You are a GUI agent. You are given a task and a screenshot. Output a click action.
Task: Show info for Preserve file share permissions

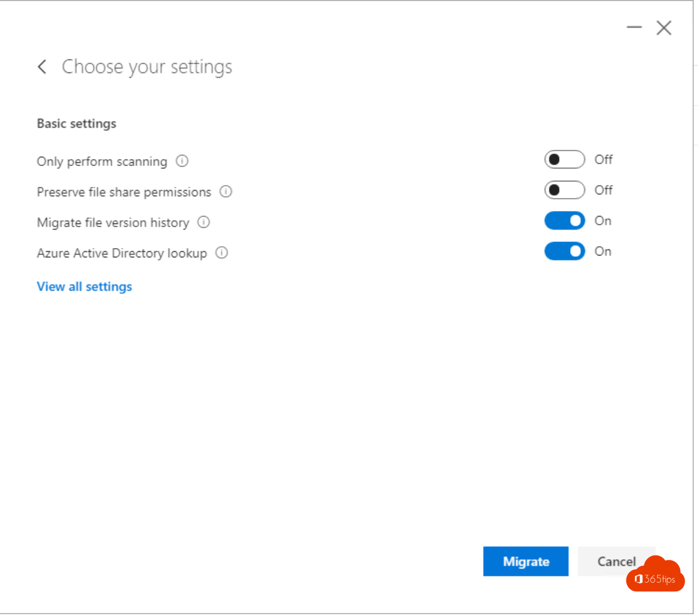pyautogui.click(x=225, y=191)
